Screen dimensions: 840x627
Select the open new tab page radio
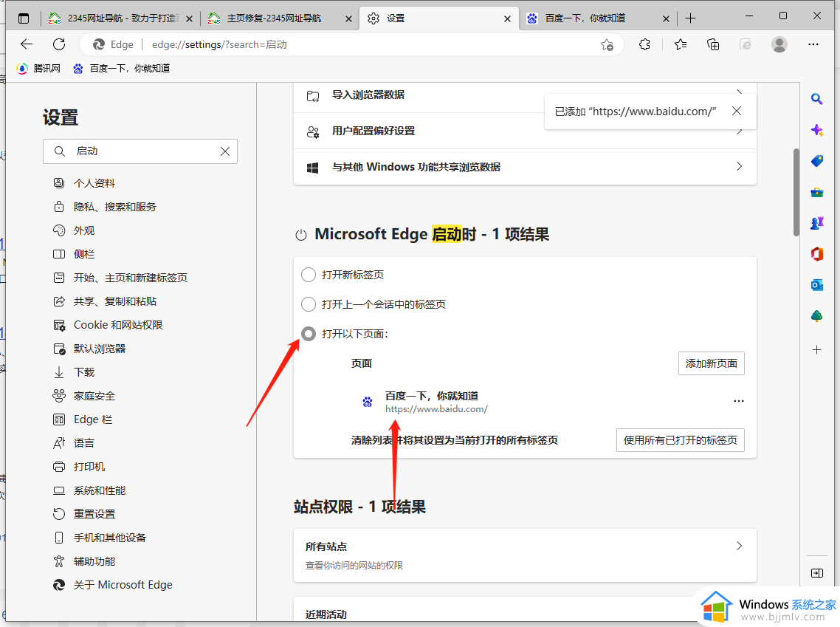309,275
